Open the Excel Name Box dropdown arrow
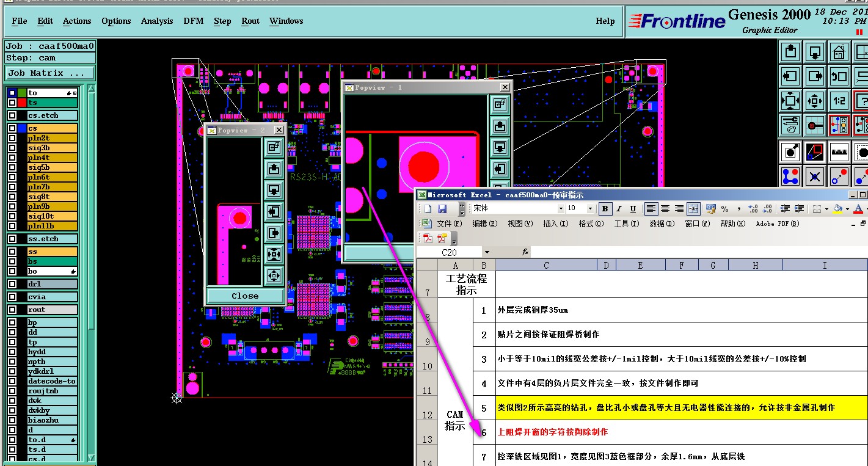This screenshot has height=466, width=868. (487, 252)
